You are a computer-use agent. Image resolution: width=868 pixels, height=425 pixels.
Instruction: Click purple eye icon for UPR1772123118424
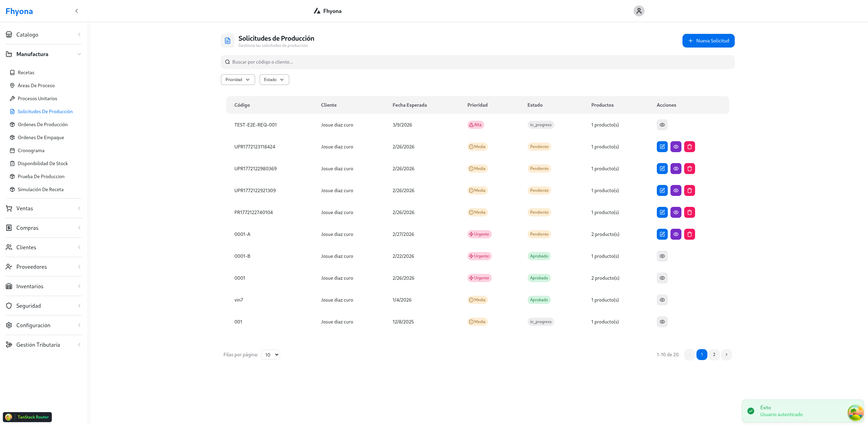(x=676, y=147)
